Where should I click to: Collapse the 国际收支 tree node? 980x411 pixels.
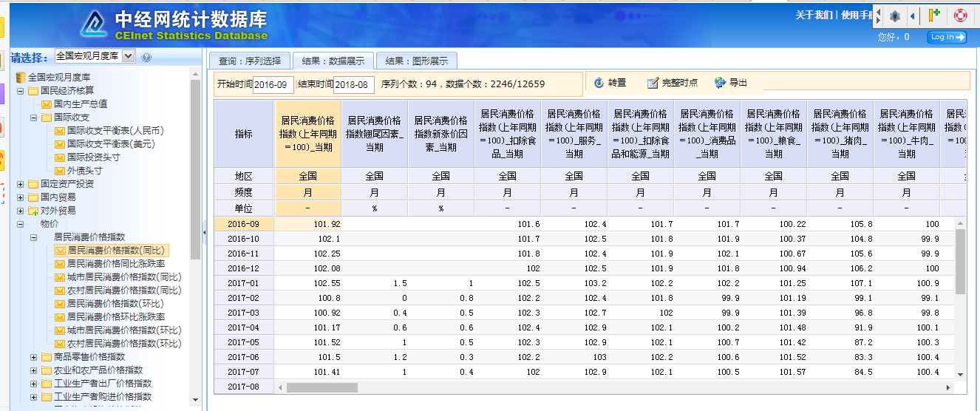click(34, 118)
